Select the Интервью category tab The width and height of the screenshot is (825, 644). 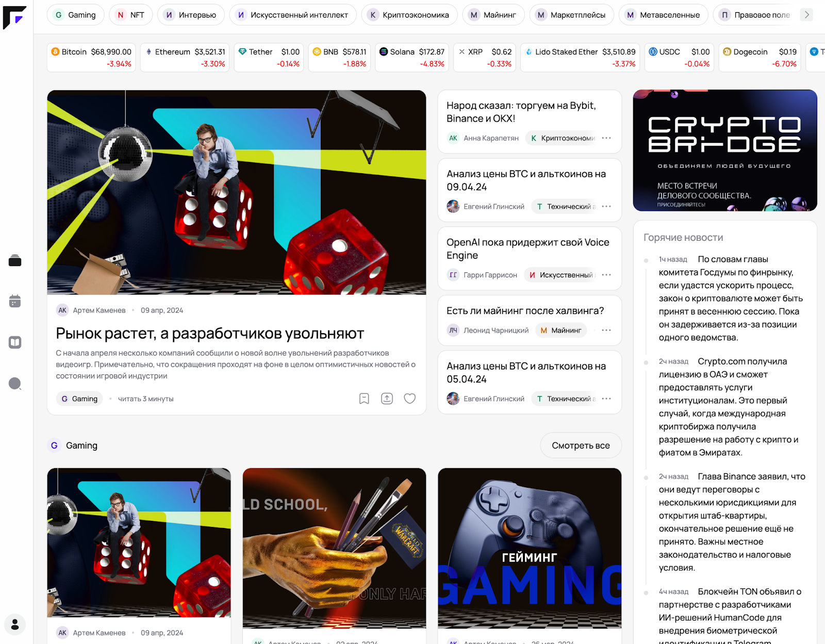[191, 15]
